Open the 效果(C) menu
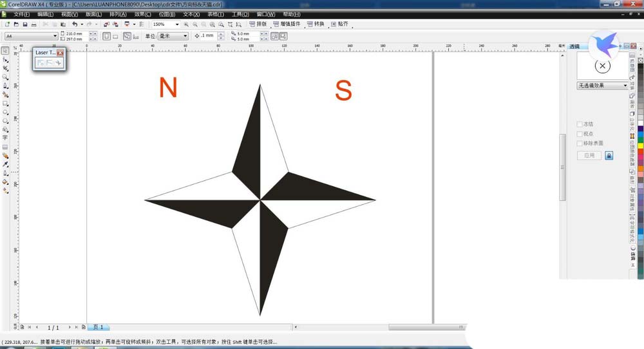 (143, 14)
